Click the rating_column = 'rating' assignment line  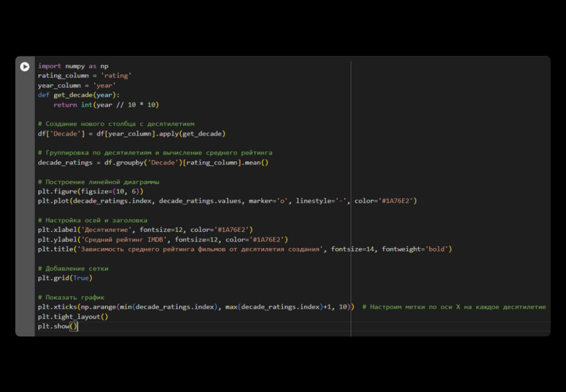(84, 75)
